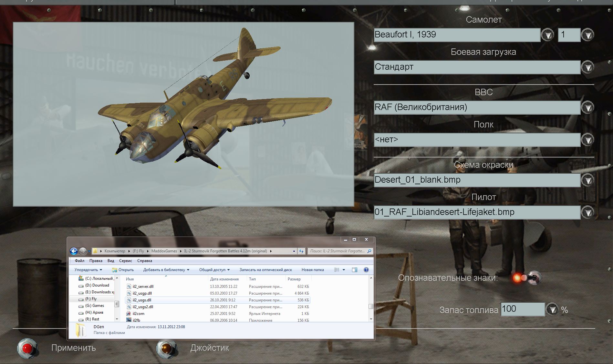Open the Сервис menu

pyautogui.click(x=126, y=261)
